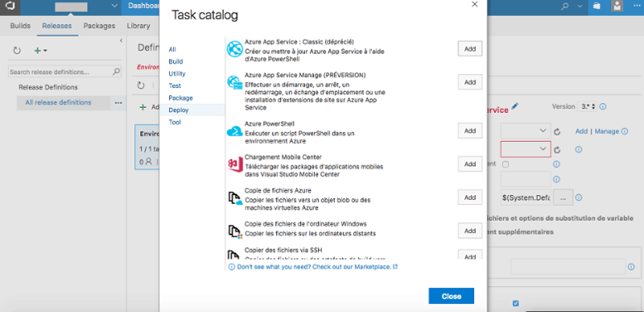Open the project selector dropdown in the top bar
Viewport: 644px width, 312px height.
pos(114,6)
